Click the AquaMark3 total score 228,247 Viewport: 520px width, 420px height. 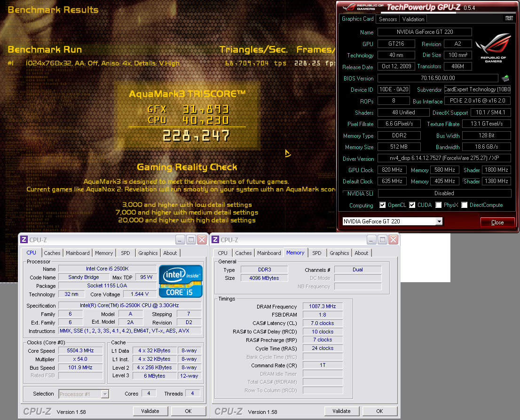196,135
